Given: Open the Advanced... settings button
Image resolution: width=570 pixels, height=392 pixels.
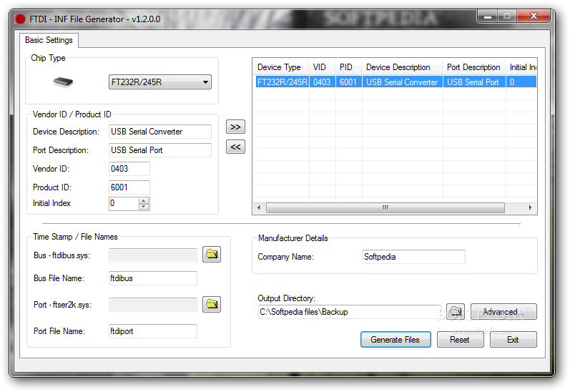Looking at the screenshot, I should pyautogui.click(x=503, y=312).
